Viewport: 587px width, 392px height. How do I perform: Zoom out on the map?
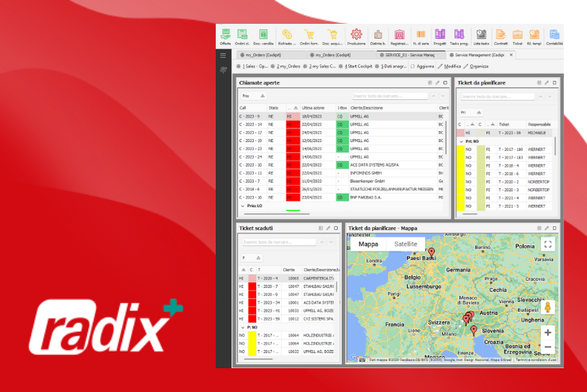tap(547, 347)
